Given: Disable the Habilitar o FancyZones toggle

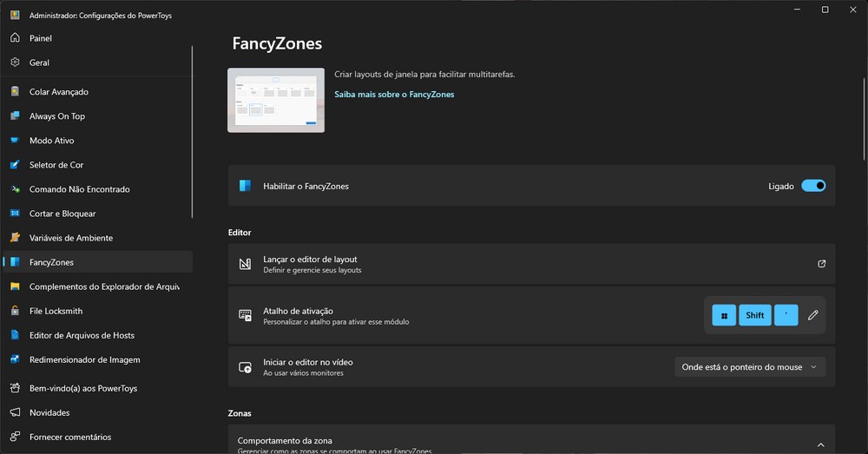Looking at the screenshot, I should pos(813,186).
